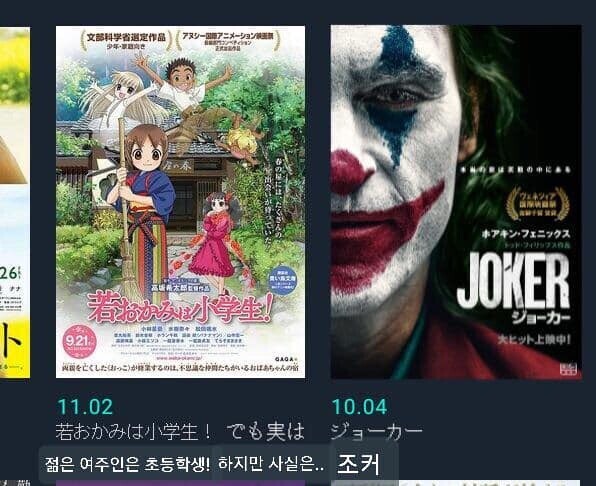
Task: Click the blue circular 青い鳥文庫 badge
Action: tap(282, 281)
